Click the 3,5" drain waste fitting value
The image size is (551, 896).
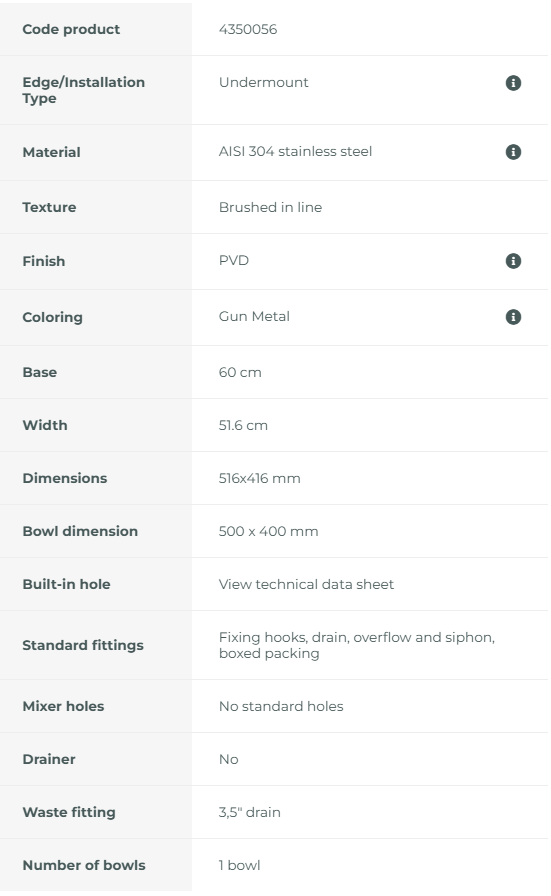tap(249, 813)
